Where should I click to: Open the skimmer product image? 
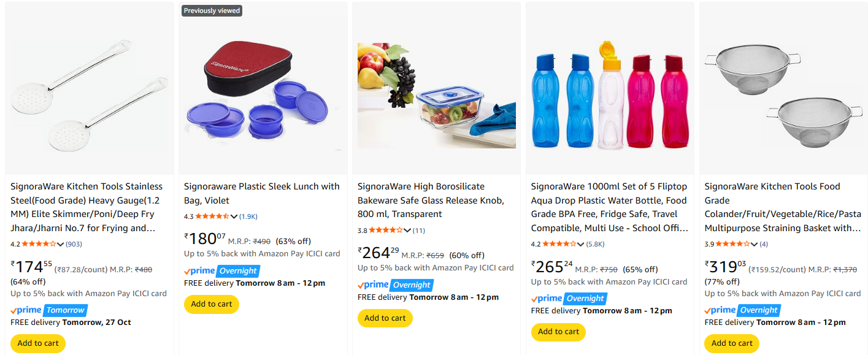coord(90,88)
